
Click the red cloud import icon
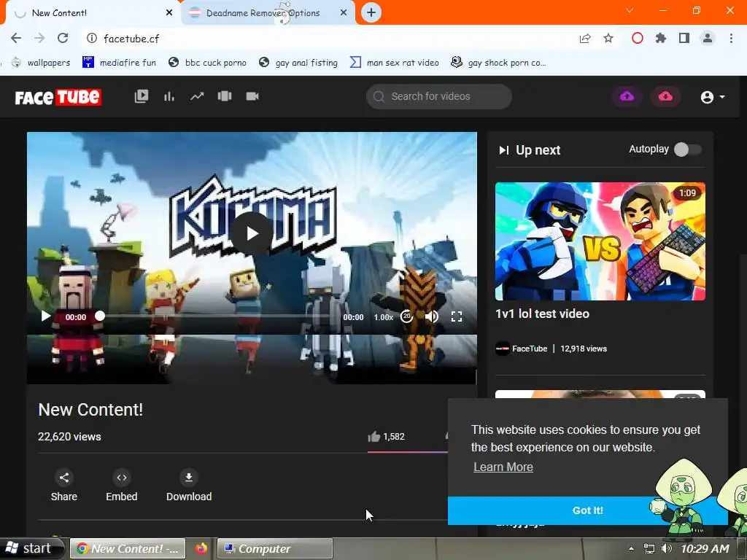click(665, 97)
